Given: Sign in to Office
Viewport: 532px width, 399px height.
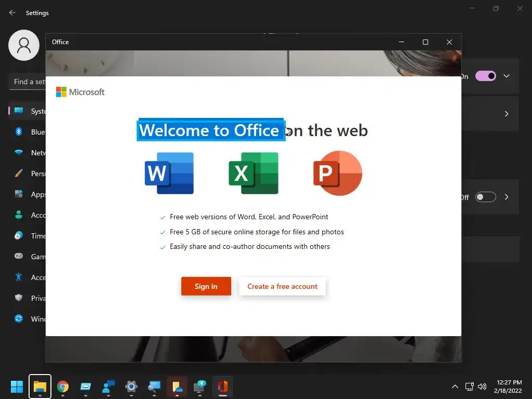Looking at the screenshot, I should [x=206, y=286].
